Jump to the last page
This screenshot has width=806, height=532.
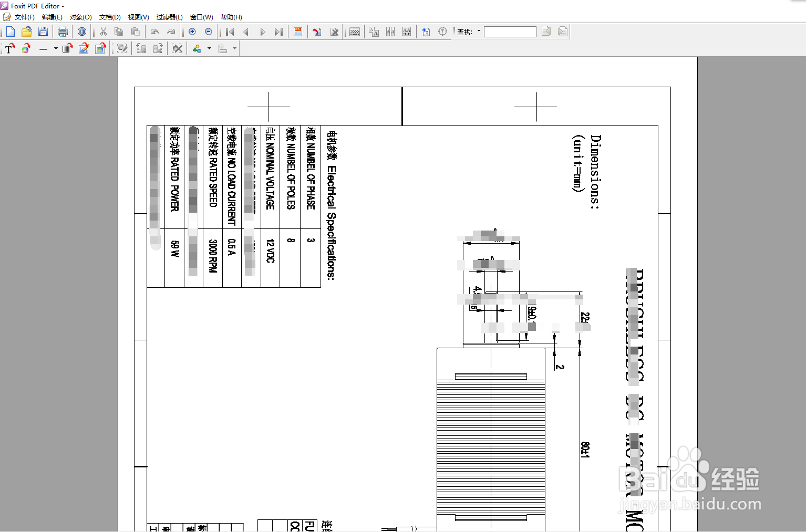tap(278, 32)
